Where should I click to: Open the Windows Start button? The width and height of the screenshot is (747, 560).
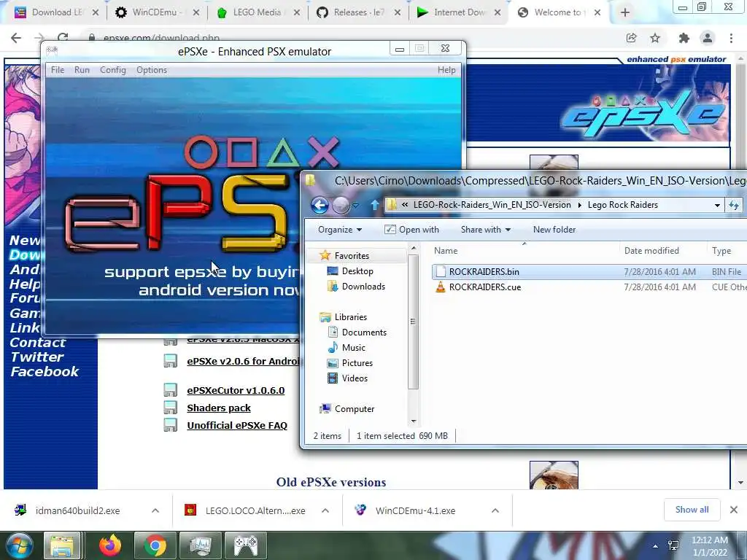tap(19, 545)
